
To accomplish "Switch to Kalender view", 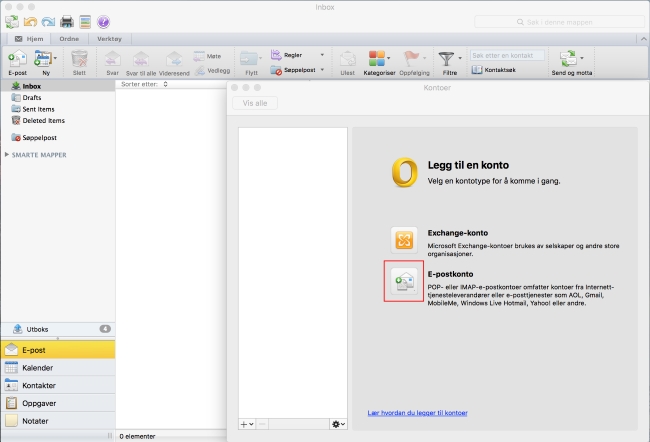I will [x=58, y=368].
